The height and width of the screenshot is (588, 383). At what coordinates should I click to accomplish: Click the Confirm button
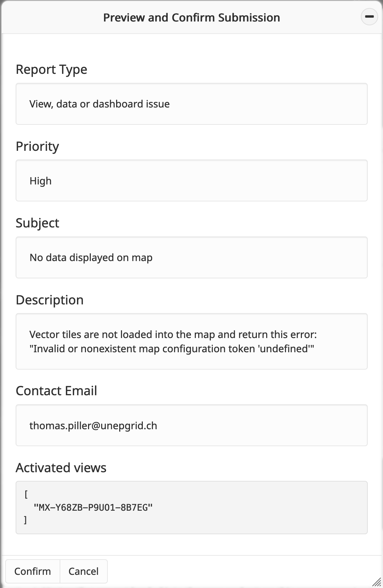pyautogui.click(x=33, y=571)
